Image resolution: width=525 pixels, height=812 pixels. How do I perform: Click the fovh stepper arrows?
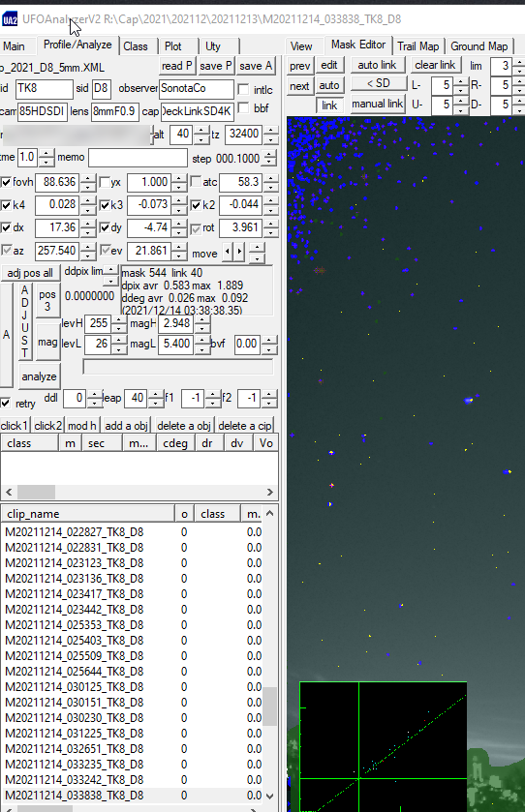click(88, 182)
